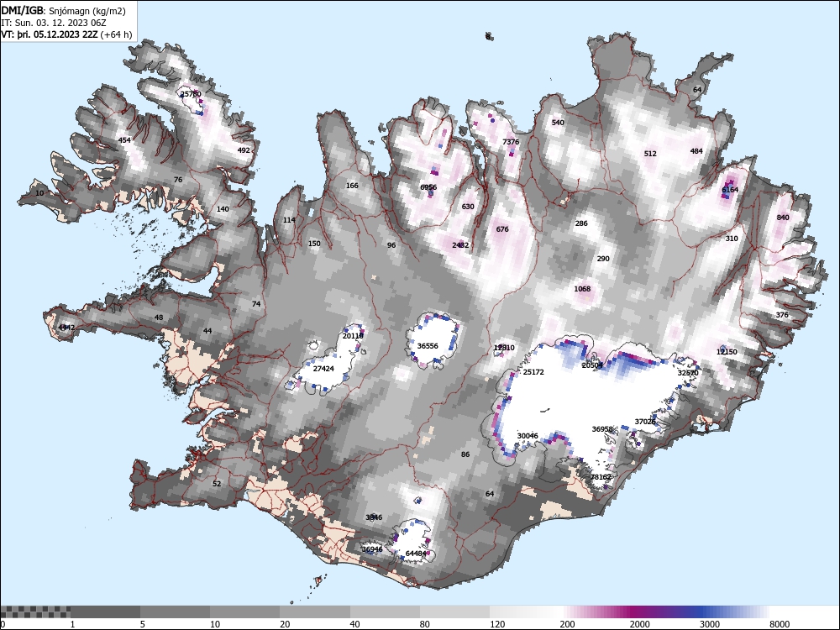The image size is (840, 630).
Task: Select the map value 840
Action: (783, 218)
